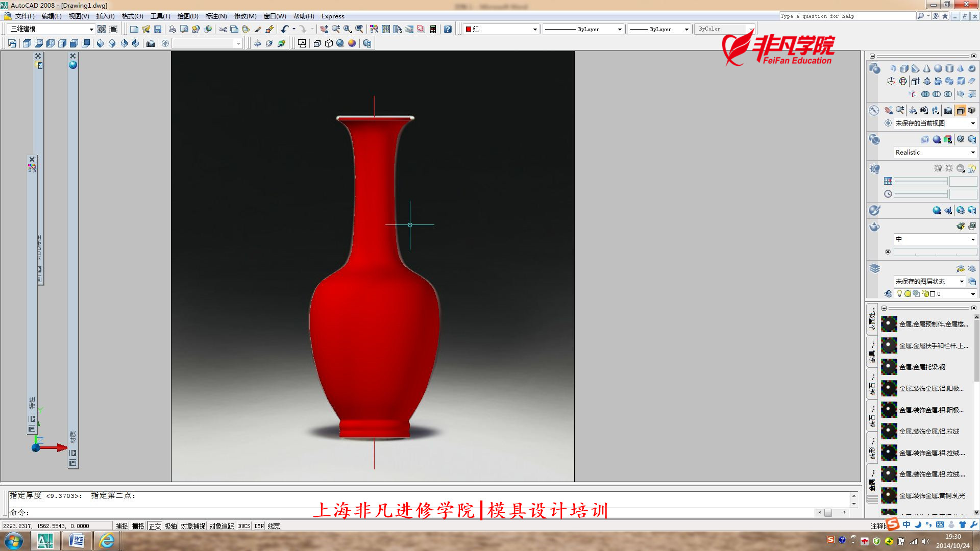Toggle 正交 ortho mode in status bar
Image resolution: width=980 pixels, height=551 pixels.
coord(155,526)
